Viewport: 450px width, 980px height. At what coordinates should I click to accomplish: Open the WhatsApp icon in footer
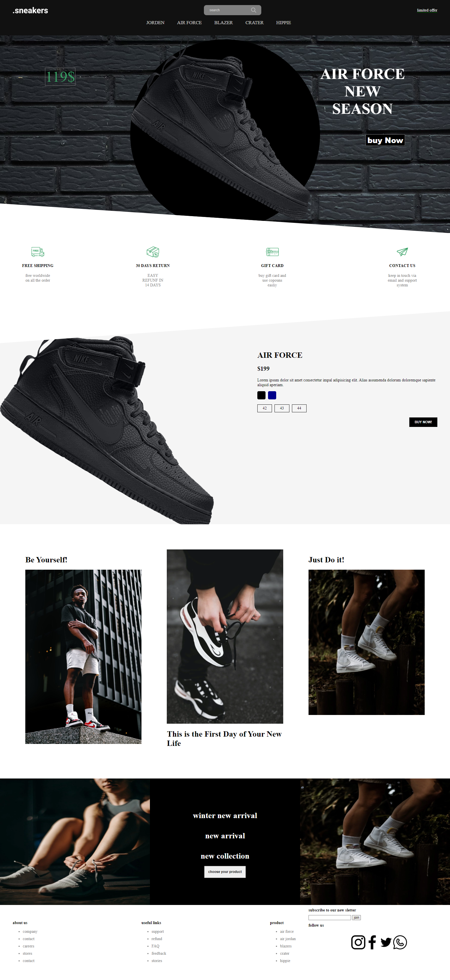pos(400,942)
